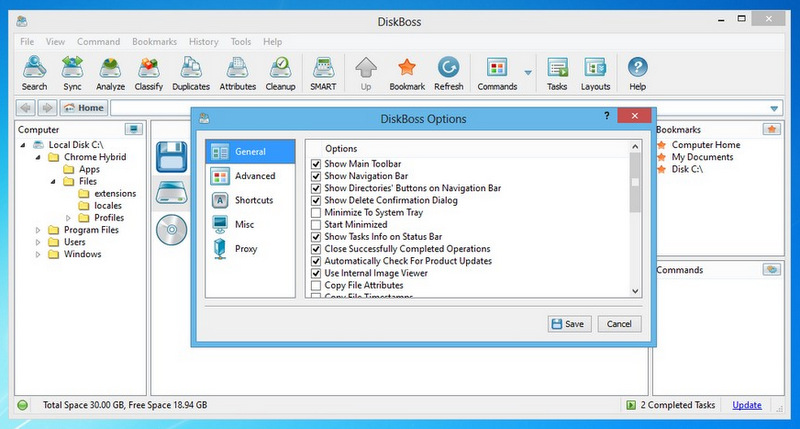Open the Help toolbar icon
The image size is (800, 429).
pos(637,73)
